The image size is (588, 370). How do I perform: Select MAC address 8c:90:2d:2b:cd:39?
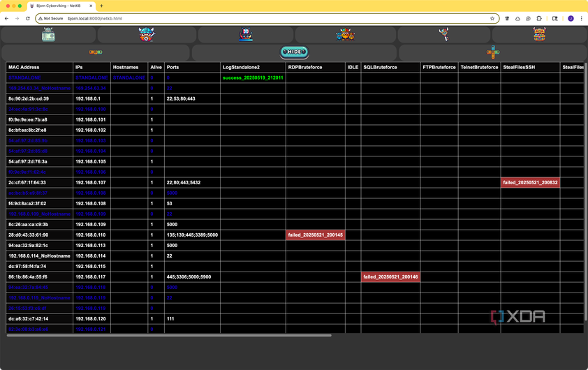[x=39, y=98]
